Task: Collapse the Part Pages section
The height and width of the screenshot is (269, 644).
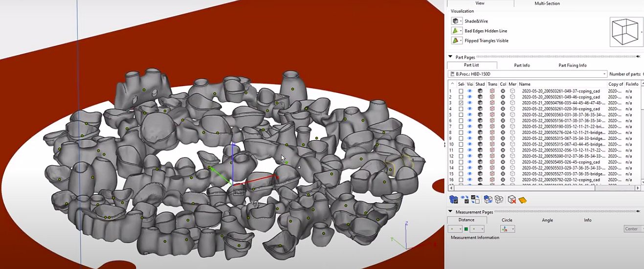Action: [x=450, y=57]
